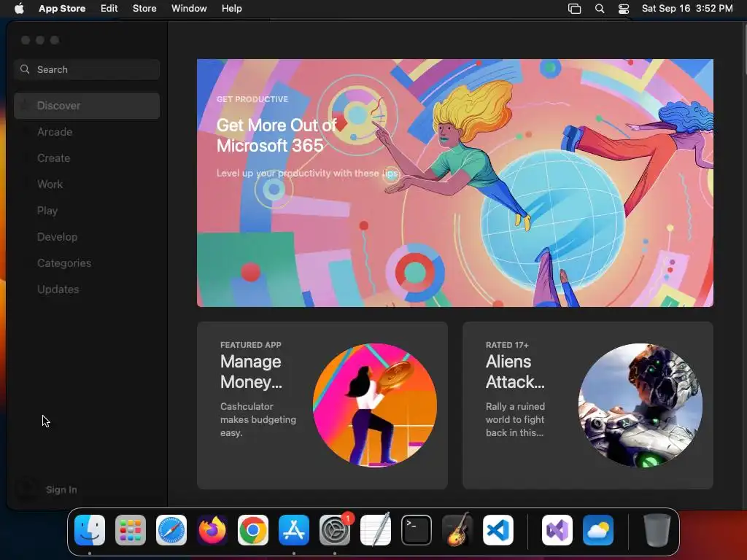747x560 pixels.
Task: Click the "RATED 17+" label
Action: [x=507, y=345]
